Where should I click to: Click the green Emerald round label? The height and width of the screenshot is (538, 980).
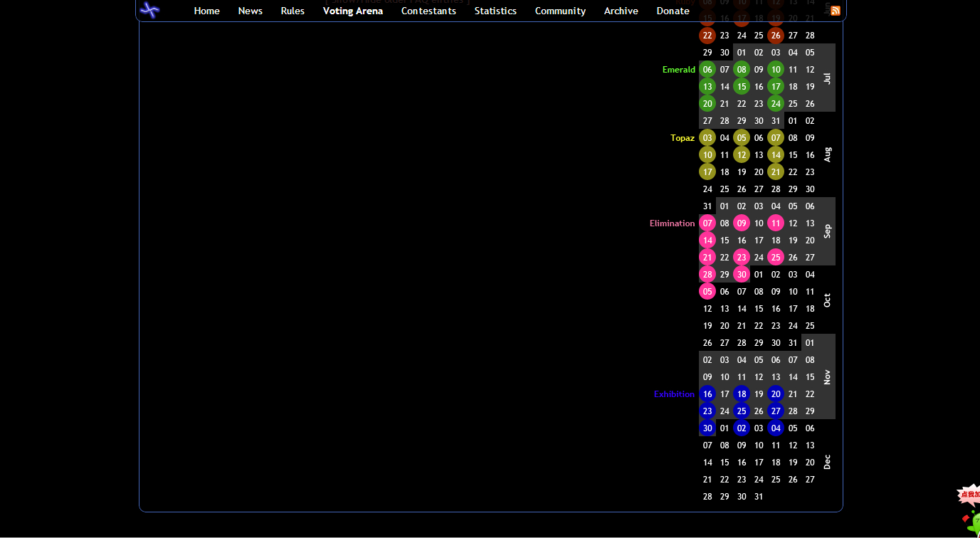pyautogui.click(x=678, y=70)
